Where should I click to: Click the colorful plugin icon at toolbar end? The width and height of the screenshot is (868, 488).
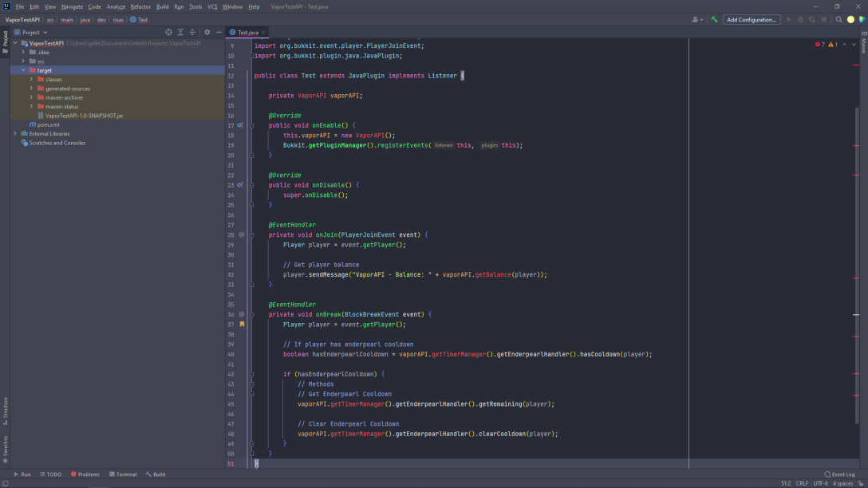pos(862,19)
